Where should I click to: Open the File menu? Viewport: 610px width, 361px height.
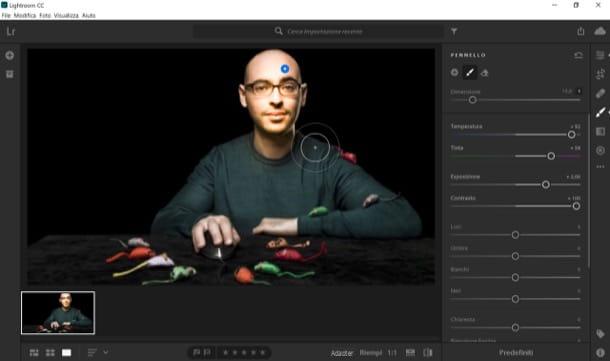coord(6,15)
